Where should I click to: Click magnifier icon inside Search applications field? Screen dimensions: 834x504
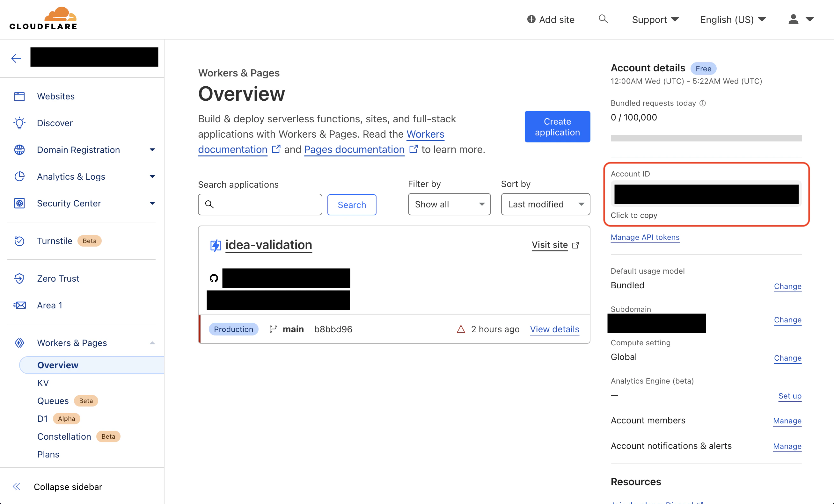(209, 204)
